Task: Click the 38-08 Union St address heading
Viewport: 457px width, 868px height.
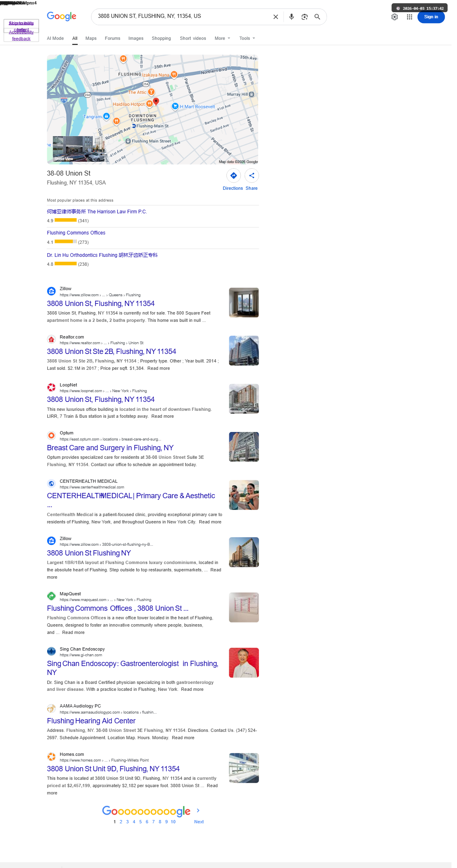Action: click(69, 173)
